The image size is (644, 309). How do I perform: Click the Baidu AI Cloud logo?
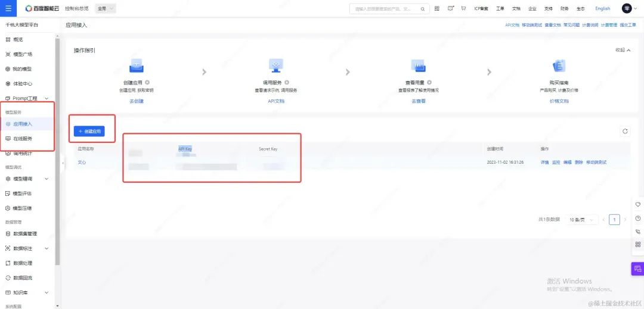point(42,8)
